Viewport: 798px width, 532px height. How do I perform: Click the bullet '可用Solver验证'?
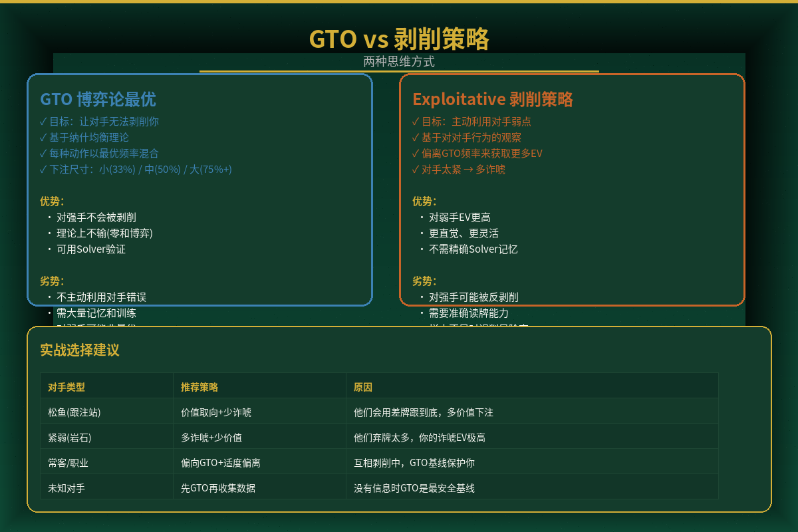pos(90,249)
